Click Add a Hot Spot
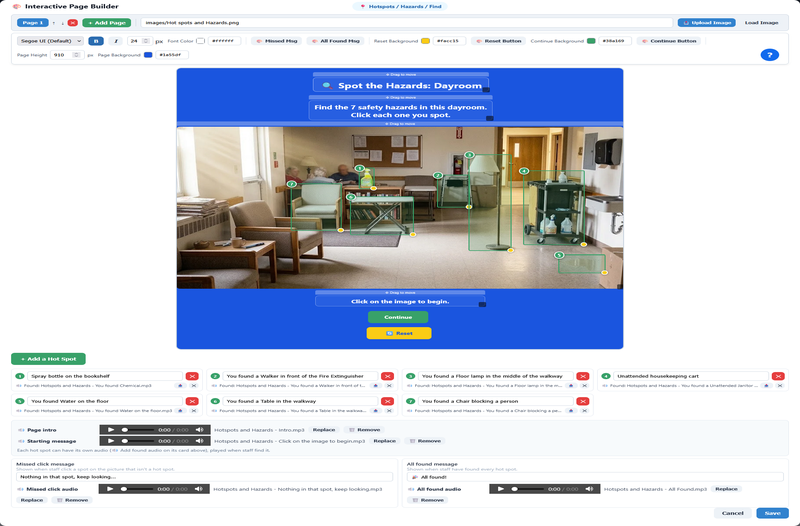The height and width of the screenshot is (526, 800). 48,359
